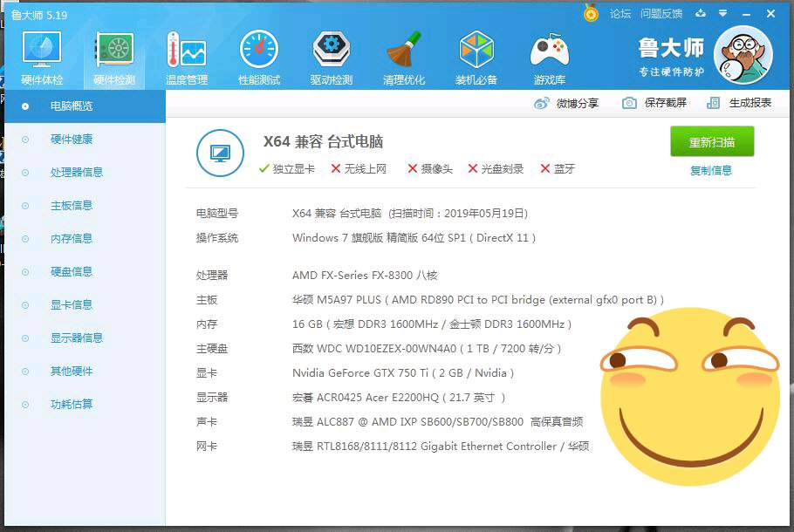Click sound card value 瑞昱 ALC887

[x=437, y=422]
